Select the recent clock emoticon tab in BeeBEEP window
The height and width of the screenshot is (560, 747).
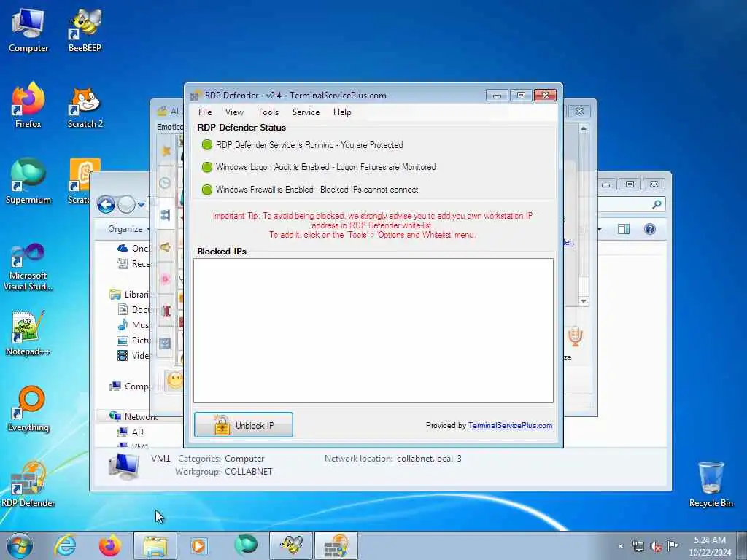pos(166,183)
